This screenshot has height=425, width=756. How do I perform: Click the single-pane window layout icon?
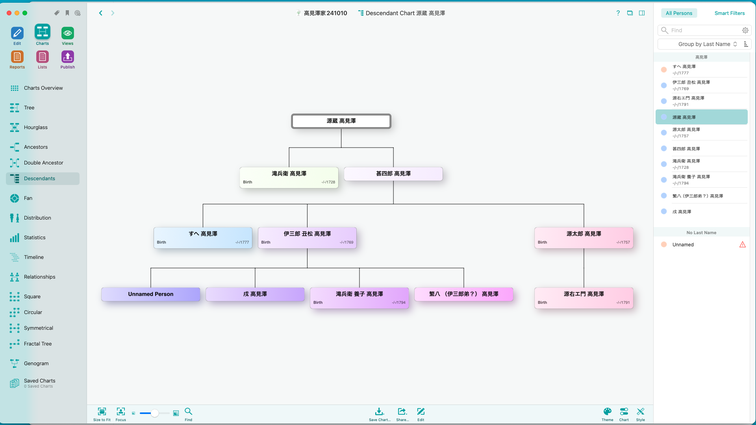tap(630, 13)
